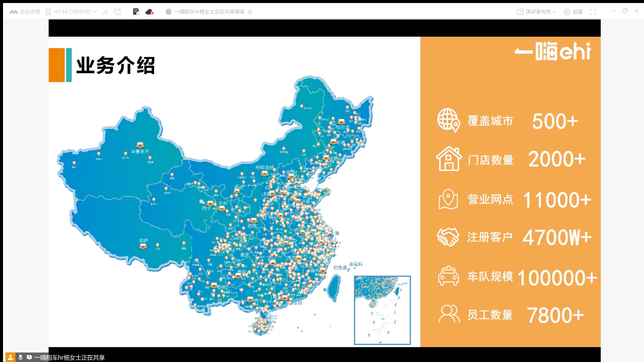Click the hourglass timer icon
The height and width of the screenshot is (362, 644).
[48, 12]
